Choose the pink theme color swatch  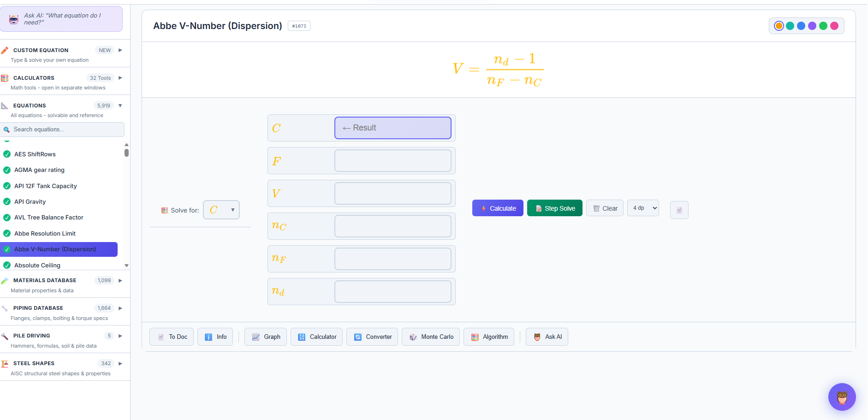coord(834,26)
